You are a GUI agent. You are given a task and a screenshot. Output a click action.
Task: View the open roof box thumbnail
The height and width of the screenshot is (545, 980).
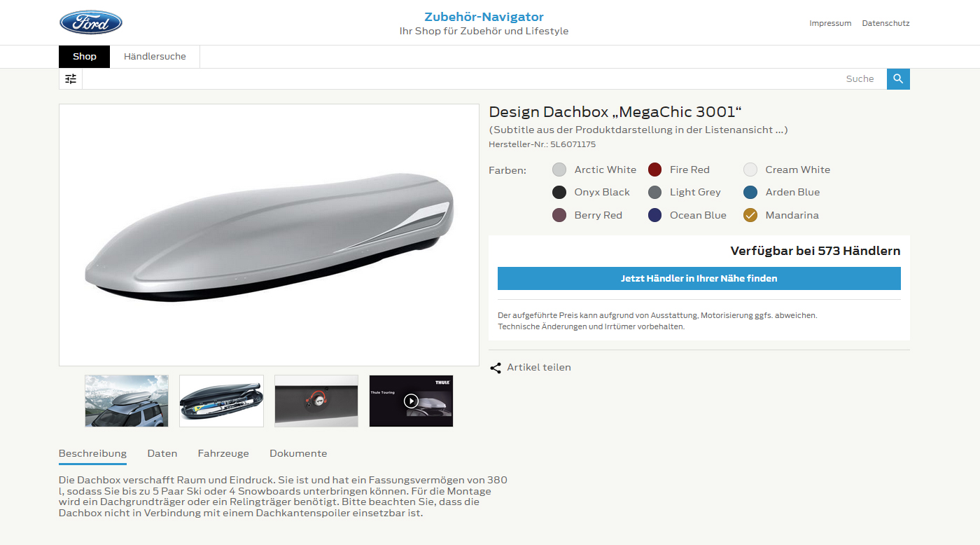(221, 401)
